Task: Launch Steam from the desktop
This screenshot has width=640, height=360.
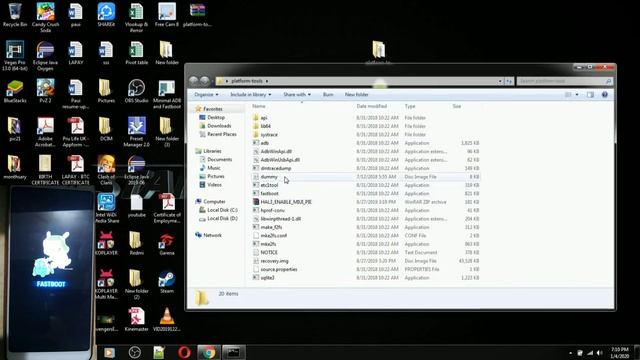Action: 167,281
